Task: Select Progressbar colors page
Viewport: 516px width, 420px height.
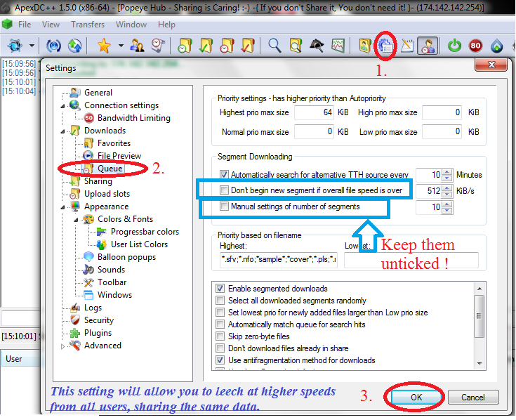Action: click(145, 232)
